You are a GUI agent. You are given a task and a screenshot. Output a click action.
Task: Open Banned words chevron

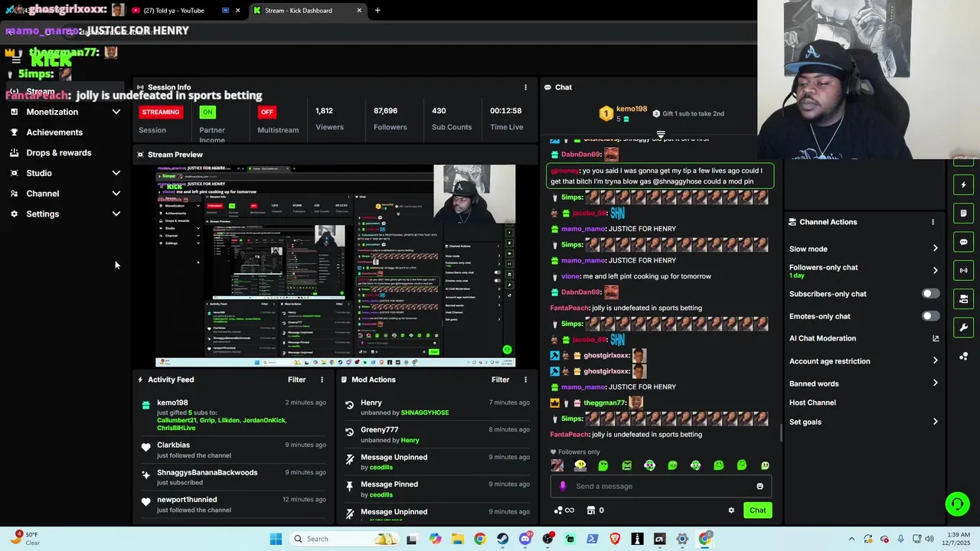(935, 383)
